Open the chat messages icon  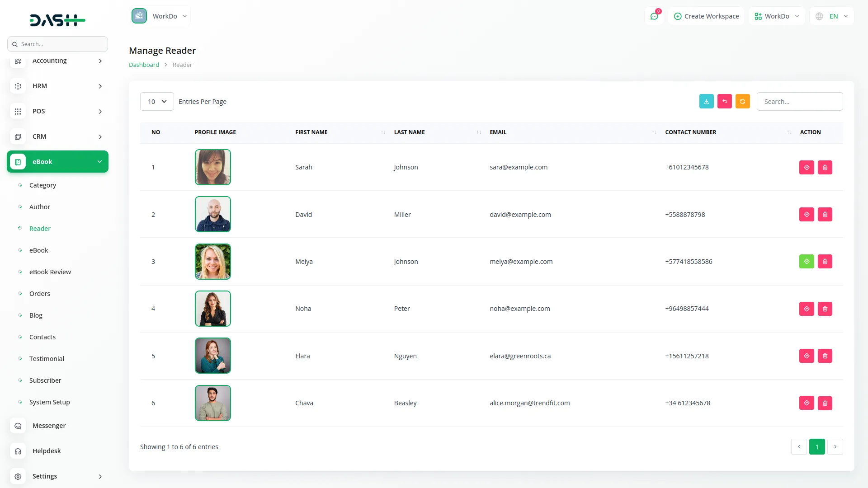654,16
